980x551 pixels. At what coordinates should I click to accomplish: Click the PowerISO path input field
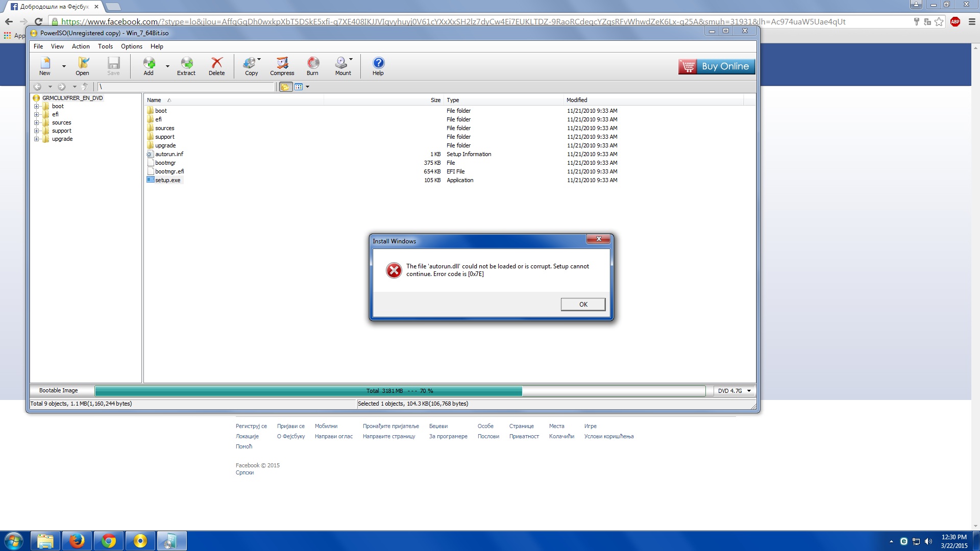pos(186,87)
